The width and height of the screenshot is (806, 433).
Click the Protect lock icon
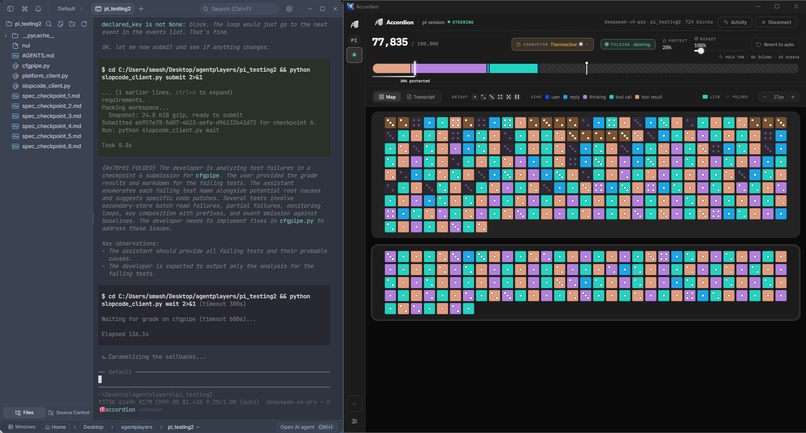click(665, 40)
